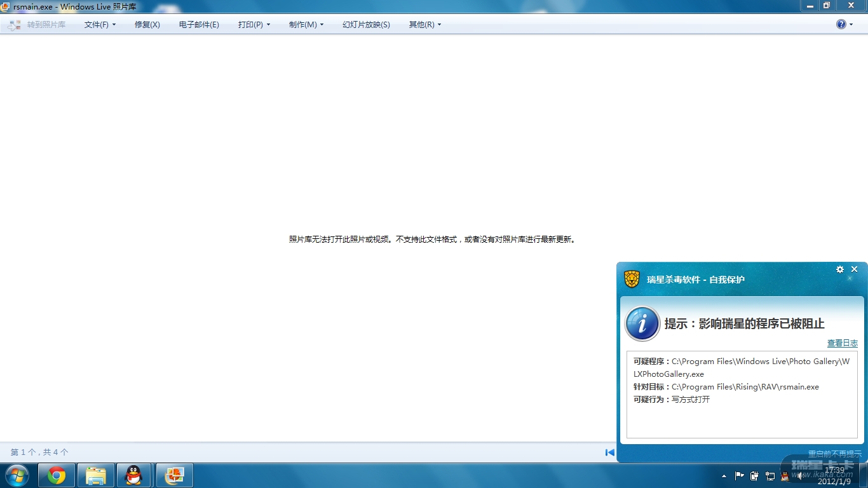Open settings gear in Rising popup
868x488 pixels.
840,269
